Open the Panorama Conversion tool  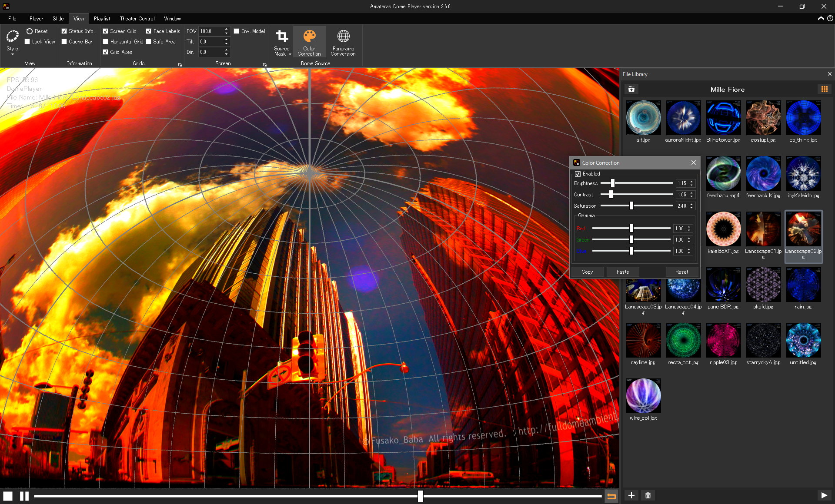343,42
